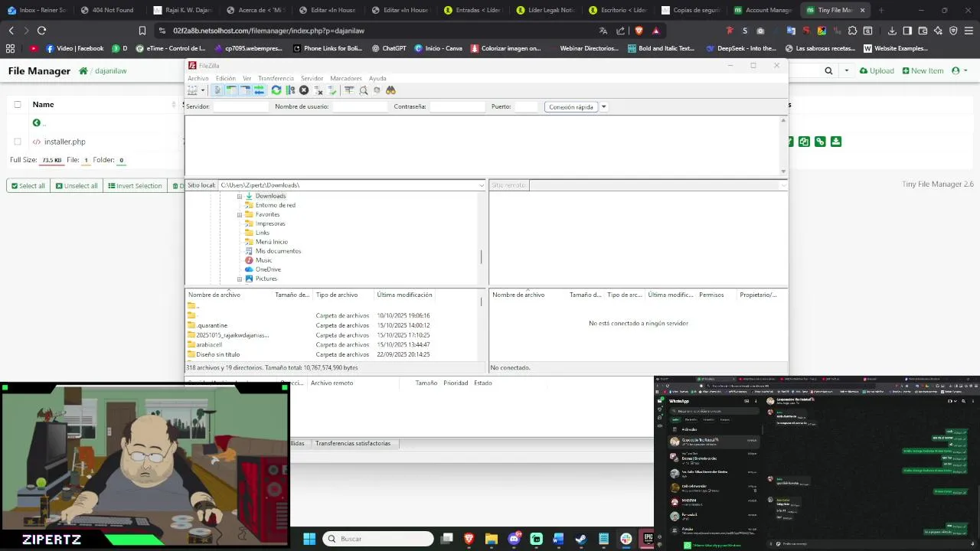
Task: Toggle transfer queue display in FileZilla toolbar
Action: tap(259, 90)
